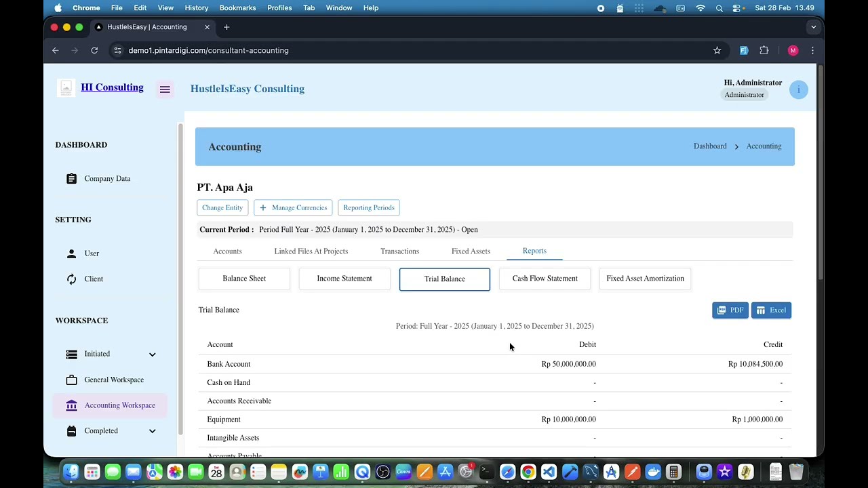The height and width of the screenshot is (488, 868).
Task: Focus the Chrome address bar URL
Action: click(x=208, y=50)
